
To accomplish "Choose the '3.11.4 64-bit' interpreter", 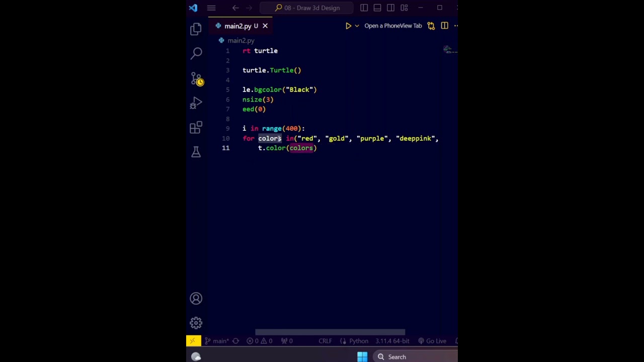I will [392, 341].
